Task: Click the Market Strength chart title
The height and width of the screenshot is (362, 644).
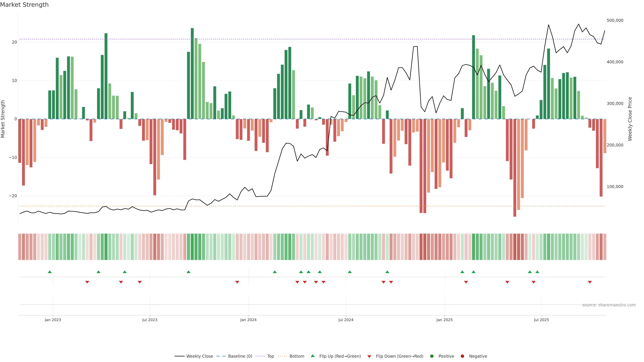Action: pyautogui.click(x=24, y=5)
